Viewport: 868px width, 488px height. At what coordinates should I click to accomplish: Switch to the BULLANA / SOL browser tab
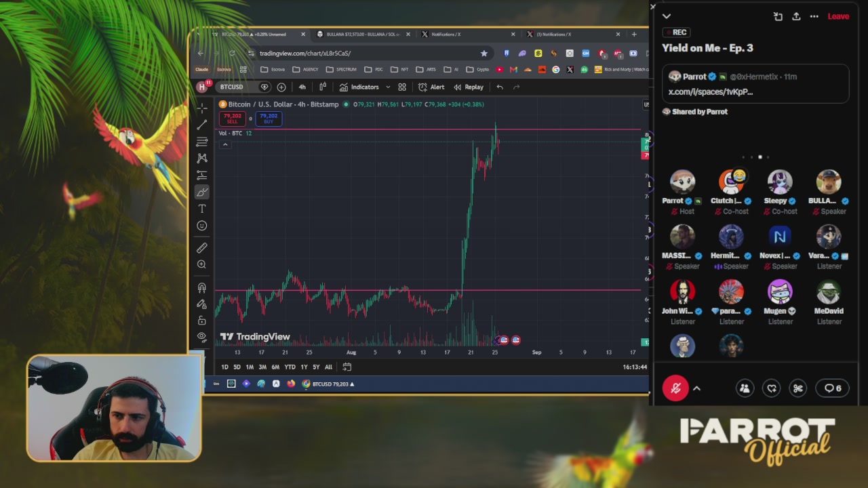pyautogui.click(x=363, y=34)
